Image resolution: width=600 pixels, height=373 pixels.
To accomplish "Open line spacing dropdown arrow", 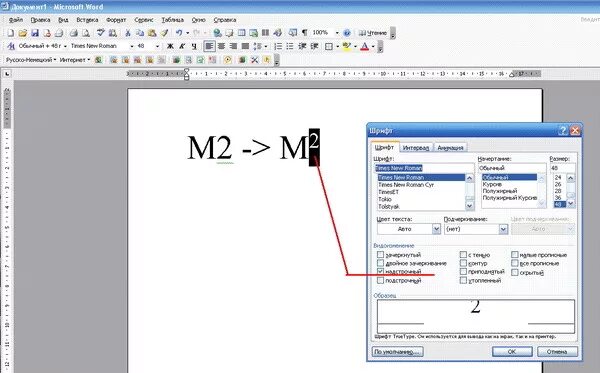I will [x=266, y=46].
